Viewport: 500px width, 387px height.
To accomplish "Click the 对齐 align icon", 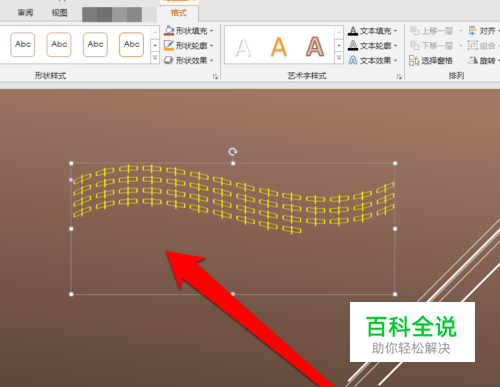I will coord(473,31).
